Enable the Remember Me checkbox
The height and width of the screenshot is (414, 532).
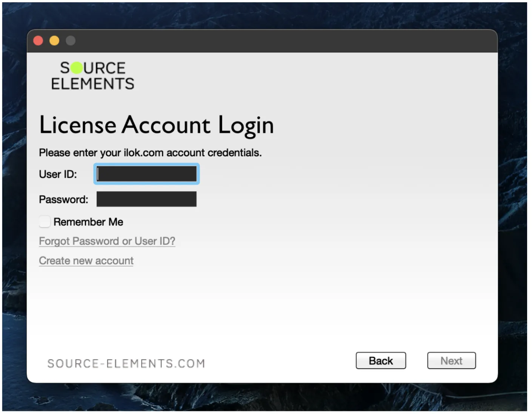[x=45, y=222]
